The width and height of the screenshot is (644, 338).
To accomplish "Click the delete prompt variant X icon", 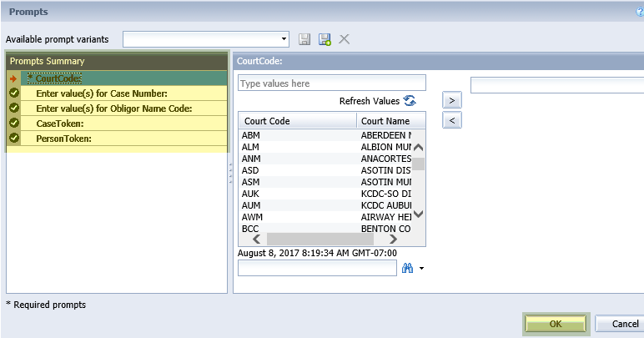I will [x=345, y=39].
